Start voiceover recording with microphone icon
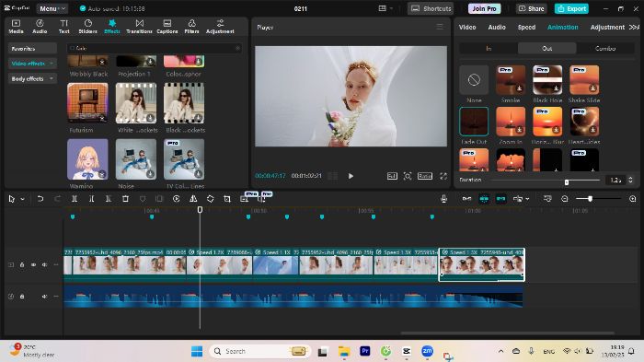The width and height of the screenshot is (644, 362). coord(444,199)
